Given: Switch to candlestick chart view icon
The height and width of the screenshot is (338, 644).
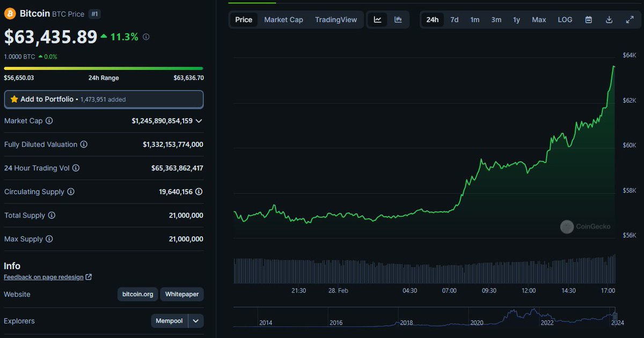Looking at the screenshot, I should pyautogui.click(x=398, y=20).
